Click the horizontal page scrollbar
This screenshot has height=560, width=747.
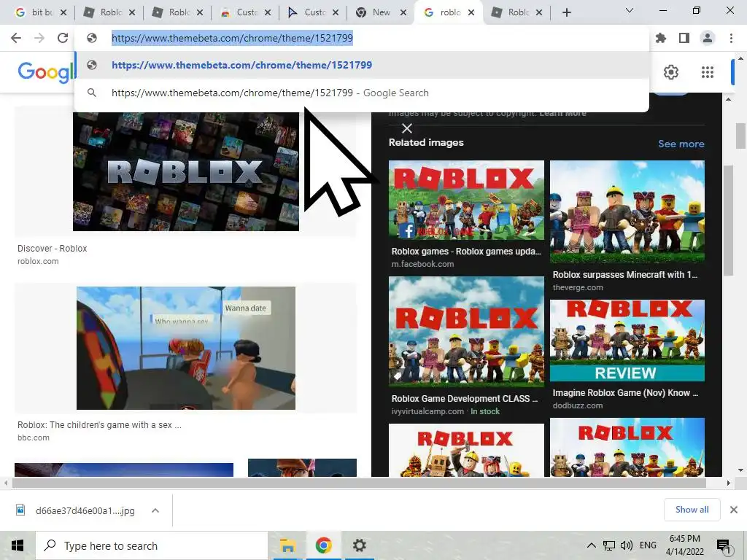pos(359,483)
